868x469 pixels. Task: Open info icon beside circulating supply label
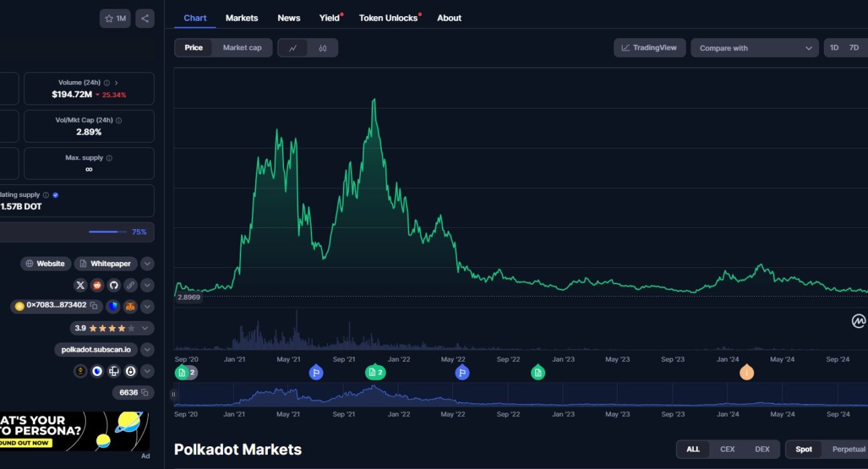coord(46,195)
